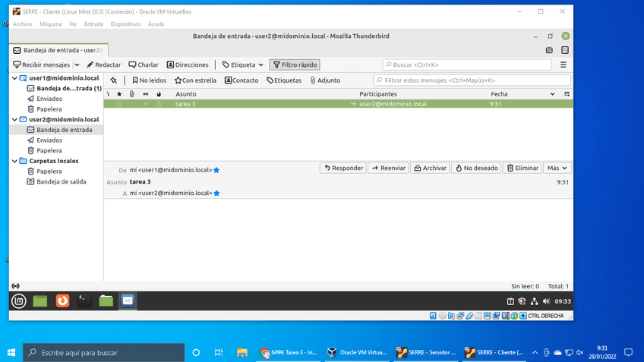The width and height of the screenshot is (644, 362).
Task: Open the Charlar chat button
Action: click(x=144, y=65)
